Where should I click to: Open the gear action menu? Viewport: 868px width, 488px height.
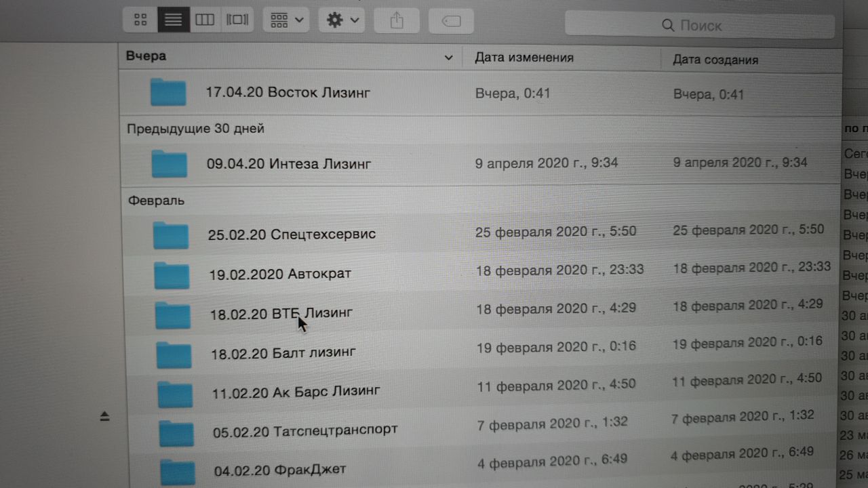click(342, 20)
